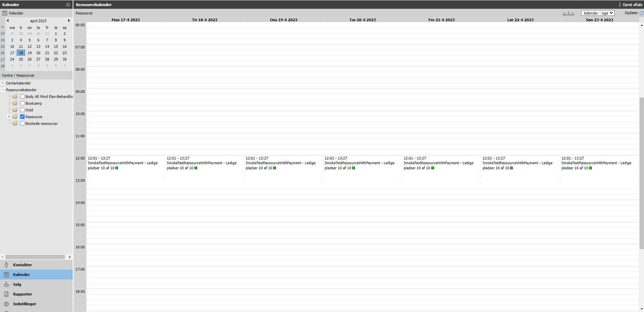Click the april 2023 month title
Screen dimensions: 644x312
pyautogui.click(x=38, y=21)
